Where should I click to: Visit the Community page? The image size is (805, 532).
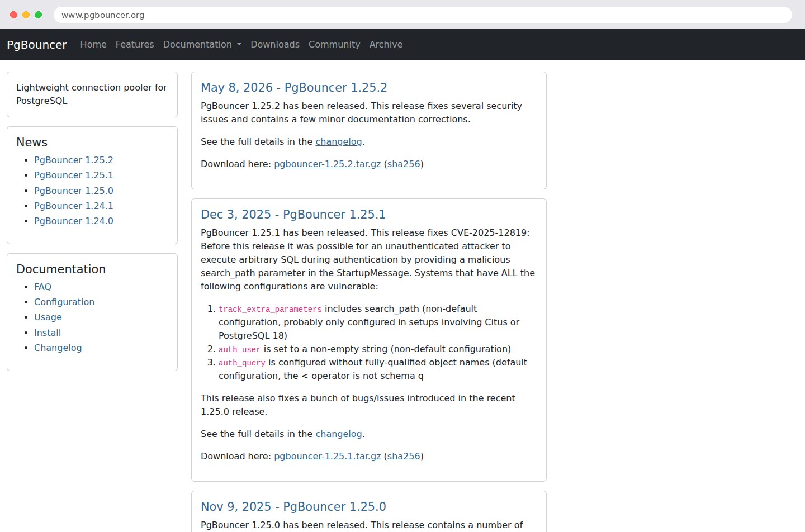[x=334, y=44]
